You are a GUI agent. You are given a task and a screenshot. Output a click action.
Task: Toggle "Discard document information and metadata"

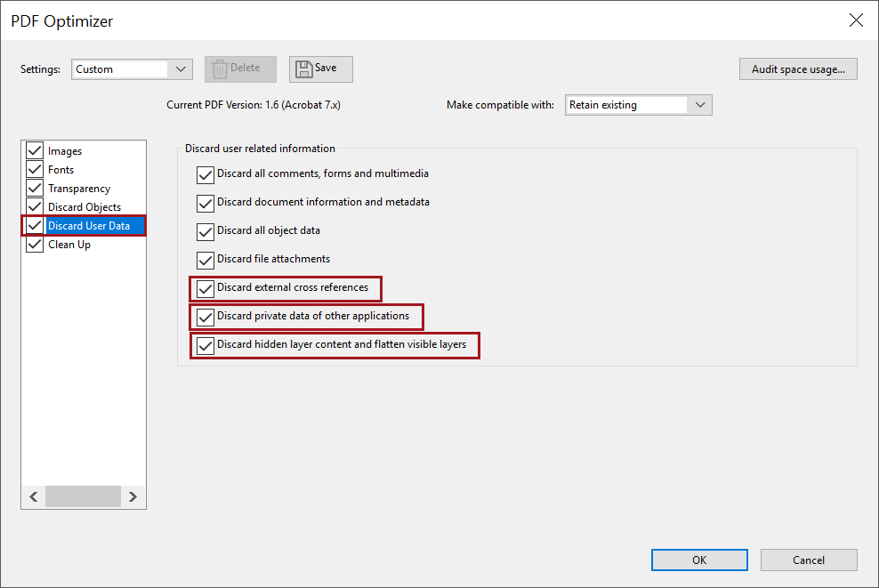[x=206, y=203]
